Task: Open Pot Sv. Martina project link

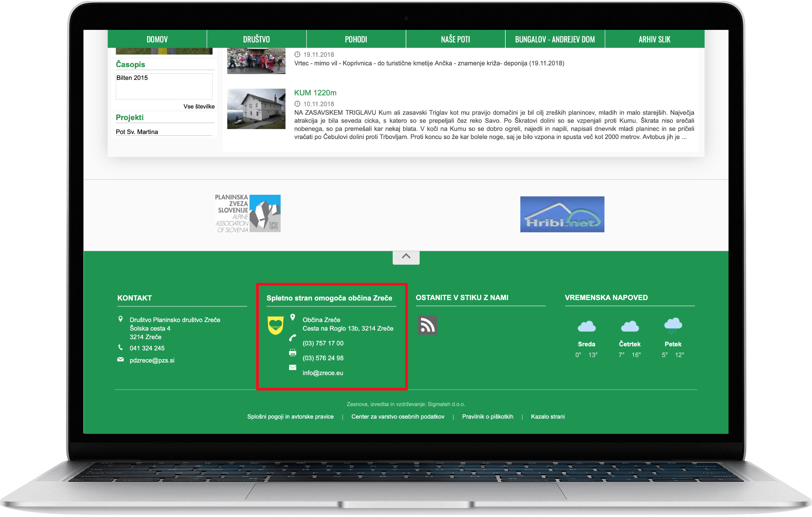Action: pyautogui.click(x=137, y=132)
